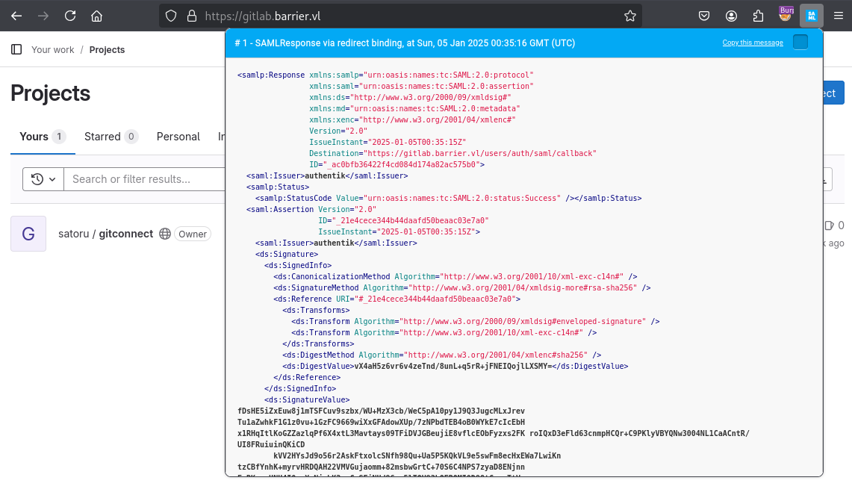The height and width of the screenshot is (504, 852).
Task: Click the 'xmlns:xenc' namespace line
Action: [412, 120]
